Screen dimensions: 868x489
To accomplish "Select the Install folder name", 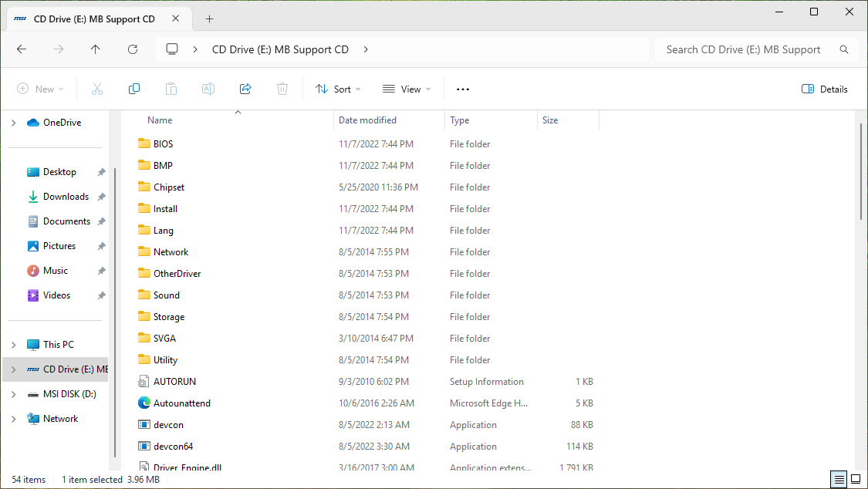I will [166, 208].
